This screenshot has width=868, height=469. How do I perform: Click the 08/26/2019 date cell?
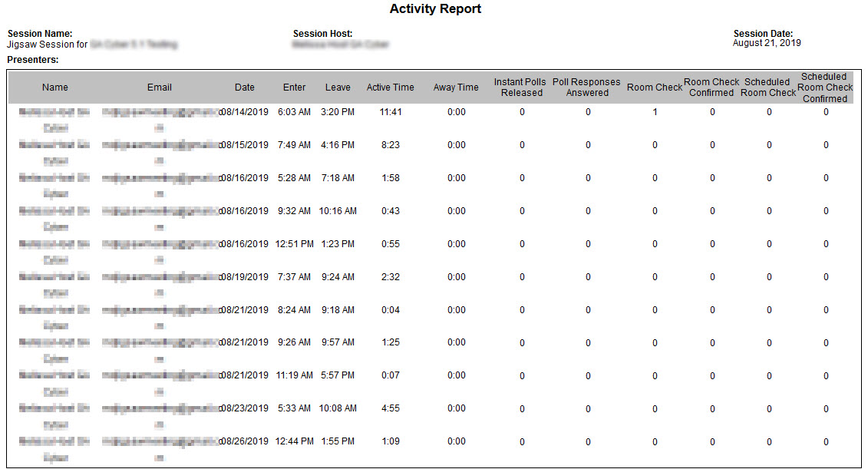[245, 441]
